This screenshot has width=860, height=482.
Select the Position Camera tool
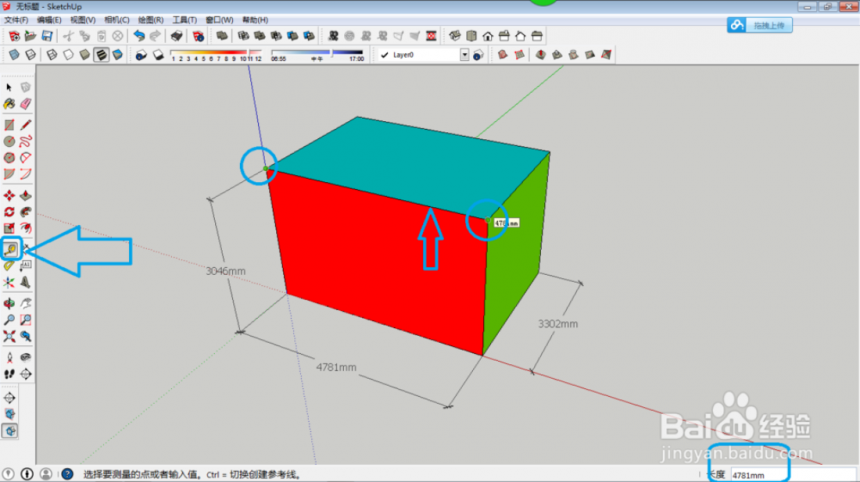(9, 358)
